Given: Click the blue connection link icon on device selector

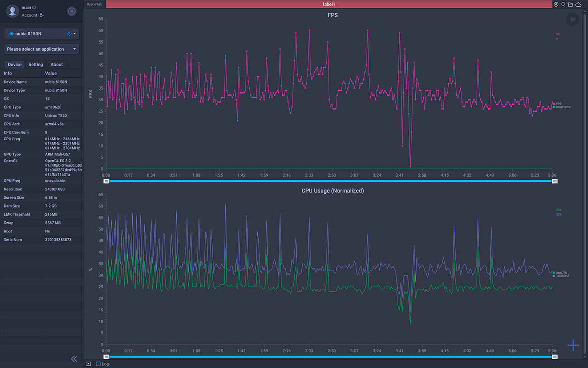Looking at the screenshot, I should point(69,34).
